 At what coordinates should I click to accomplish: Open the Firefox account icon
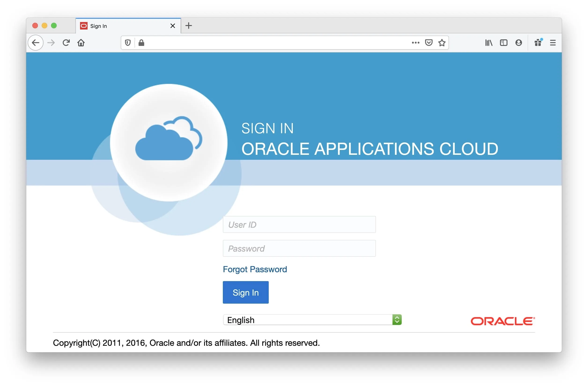[518, 43]
